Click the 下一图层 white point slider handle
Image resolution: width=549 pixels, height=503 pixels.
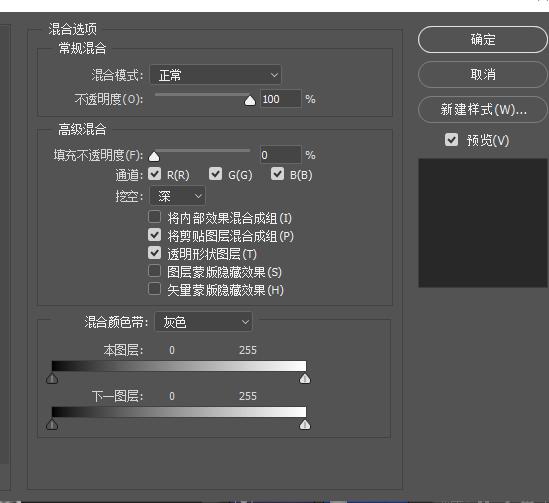pos(305,425)
